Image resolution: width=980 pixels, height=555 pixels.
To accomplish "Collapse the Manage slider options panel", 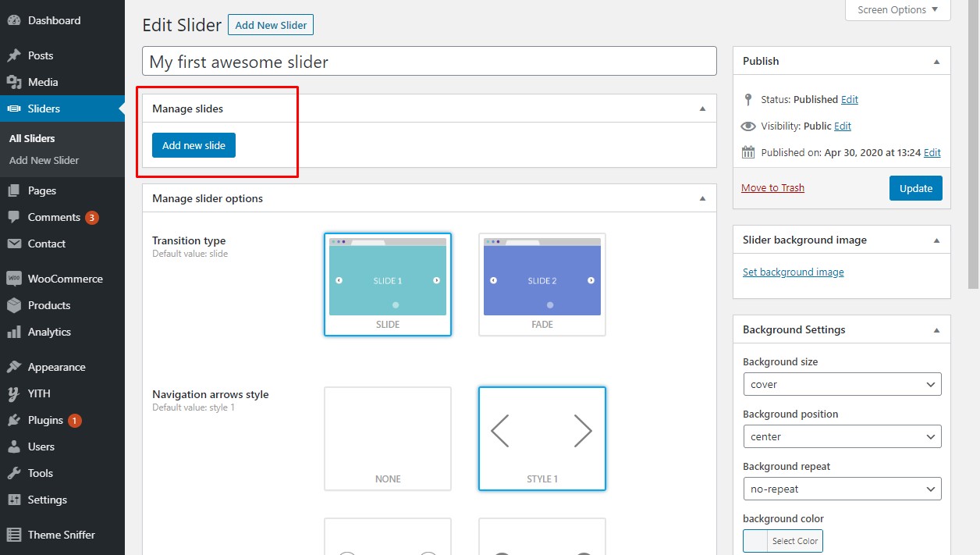I will [x=702, y=198].
